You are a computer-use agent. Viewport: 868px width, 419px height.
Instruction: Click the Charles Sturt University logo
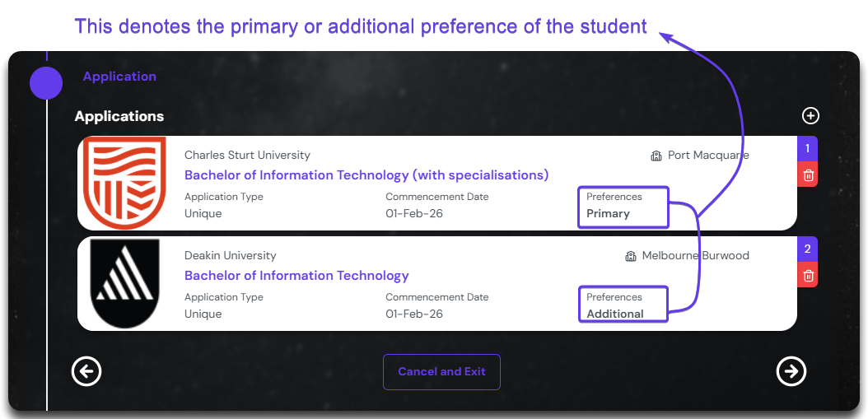(x=125, y=183)
